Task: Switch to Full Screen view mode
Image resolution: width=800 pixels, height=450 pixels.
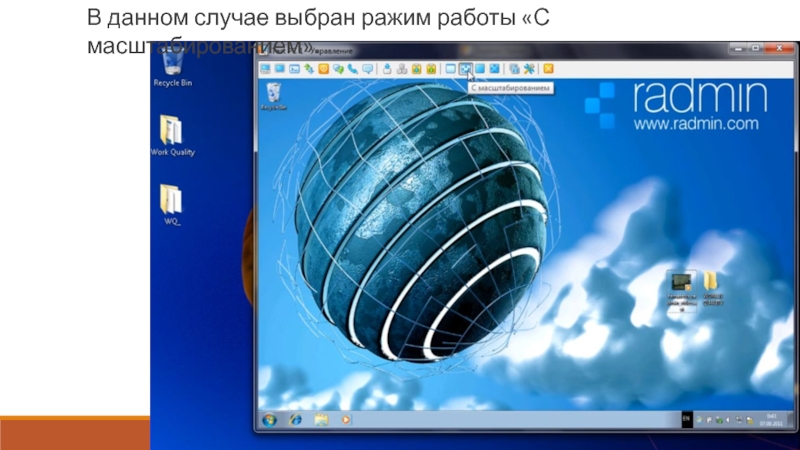Action: [480, 68]
